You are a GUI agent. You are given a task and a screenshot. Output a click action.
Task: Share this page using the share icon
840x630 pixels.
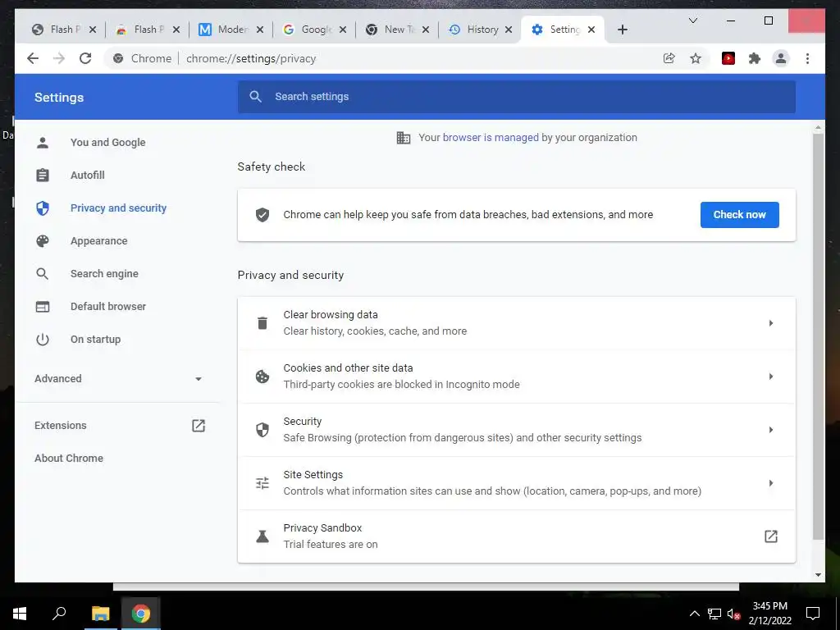pos(669,58)
